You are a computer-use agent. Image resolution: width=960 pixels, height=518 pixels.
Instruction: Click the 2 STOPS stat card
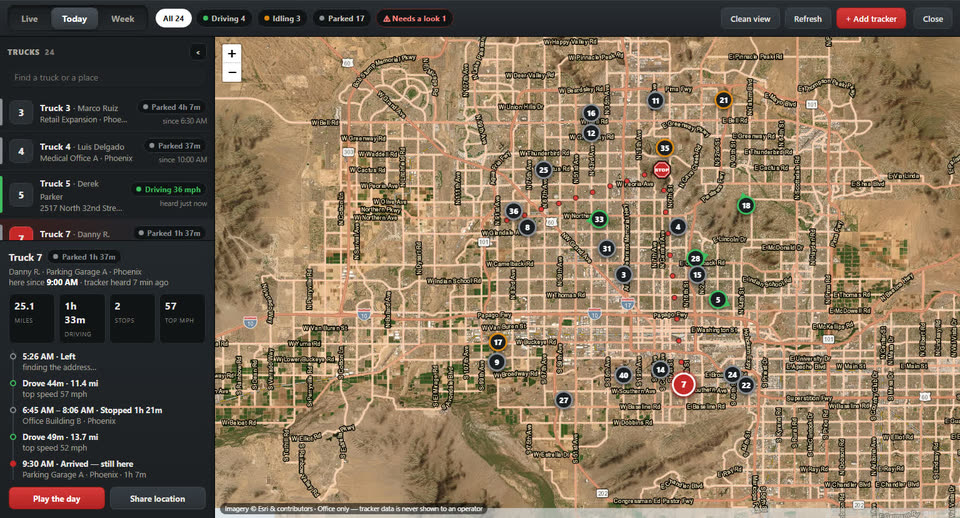tap(132, 318)
